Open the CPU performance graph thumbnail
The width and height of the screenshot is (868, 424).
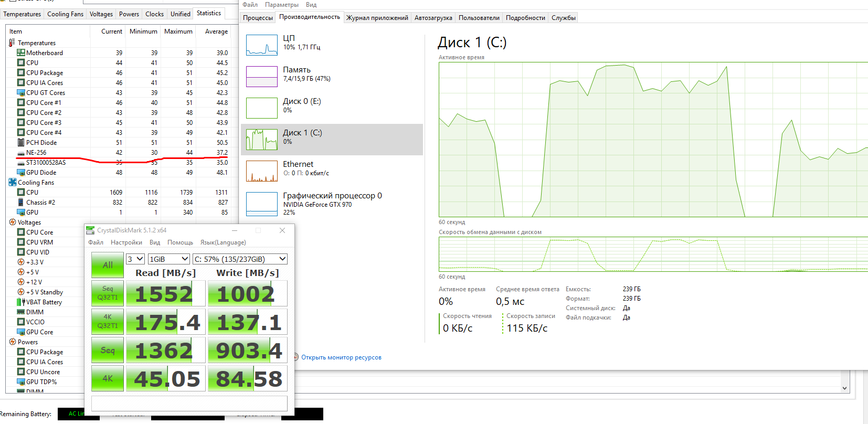(262, 45)
